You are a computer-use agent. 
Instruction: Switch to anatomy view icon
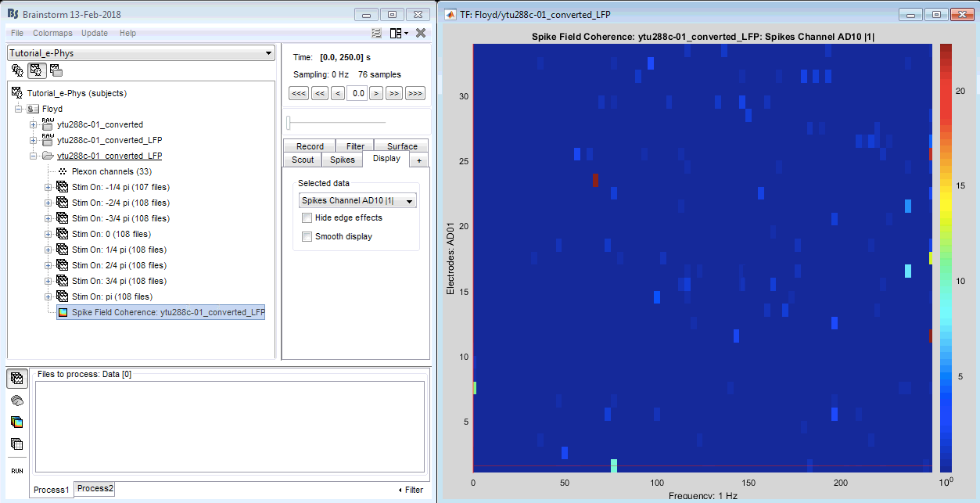coord(16,70)
